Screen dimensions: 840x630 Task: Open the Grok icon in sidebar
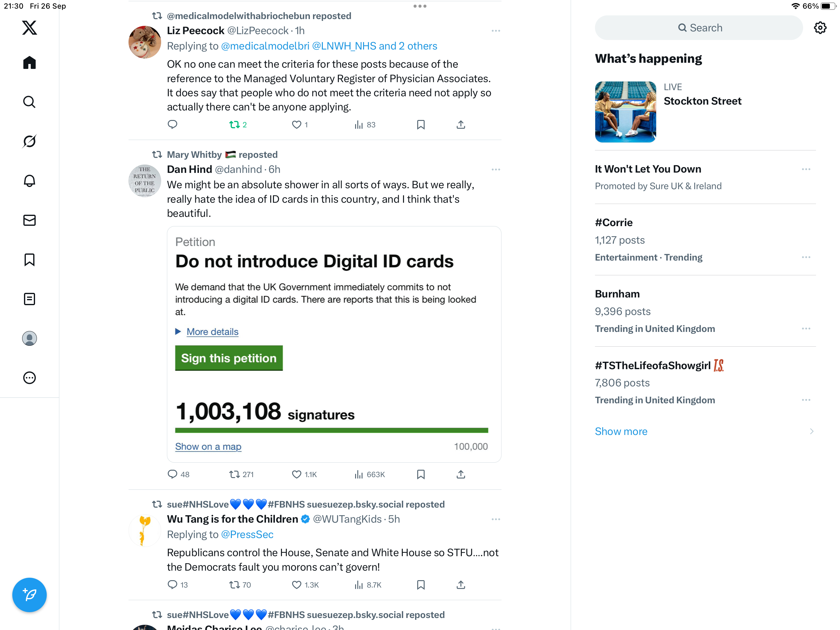coord(29,142)
